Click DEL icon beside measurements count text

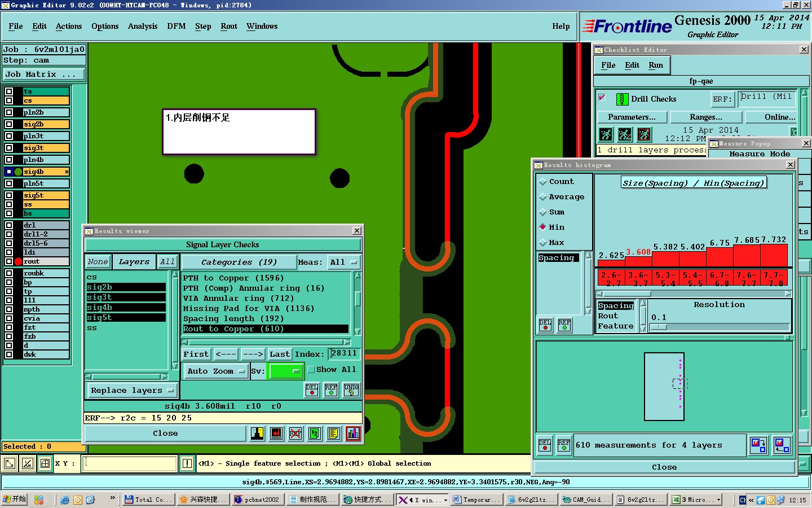[x=545, y=445]
